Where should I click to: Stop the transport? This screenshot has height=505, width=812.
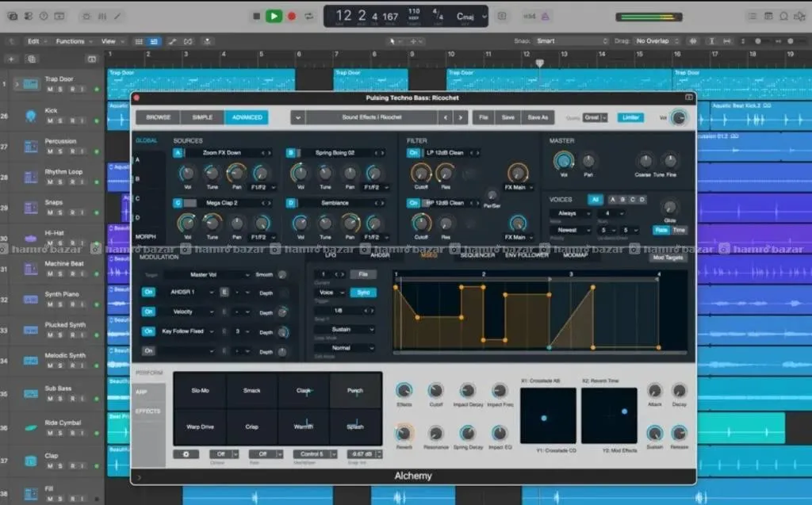[256, 16]
